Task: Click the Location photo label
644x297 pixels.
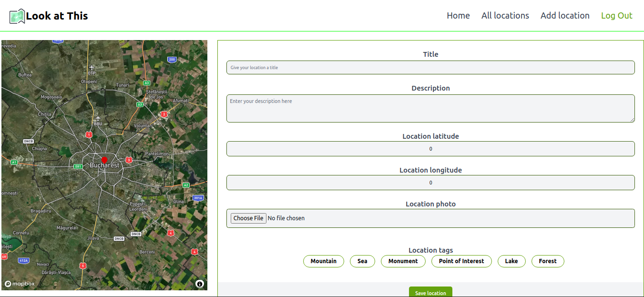Action: (430, 204)
